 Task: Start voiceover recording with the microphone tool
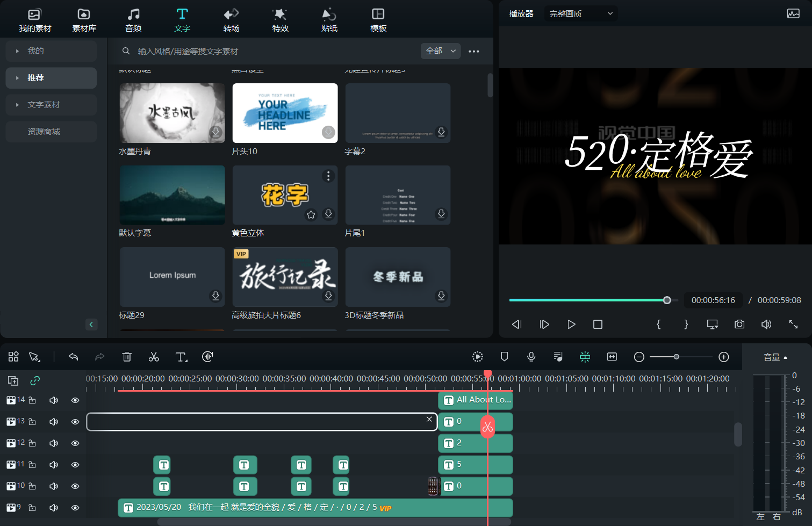click(531, 356)
